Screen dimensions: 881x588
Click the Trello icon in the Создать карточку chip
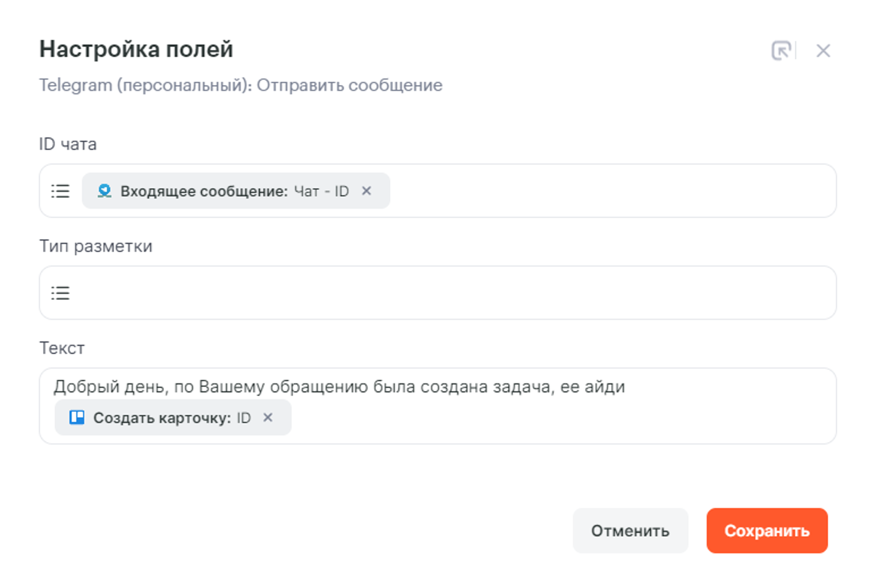tap(77, 418)
